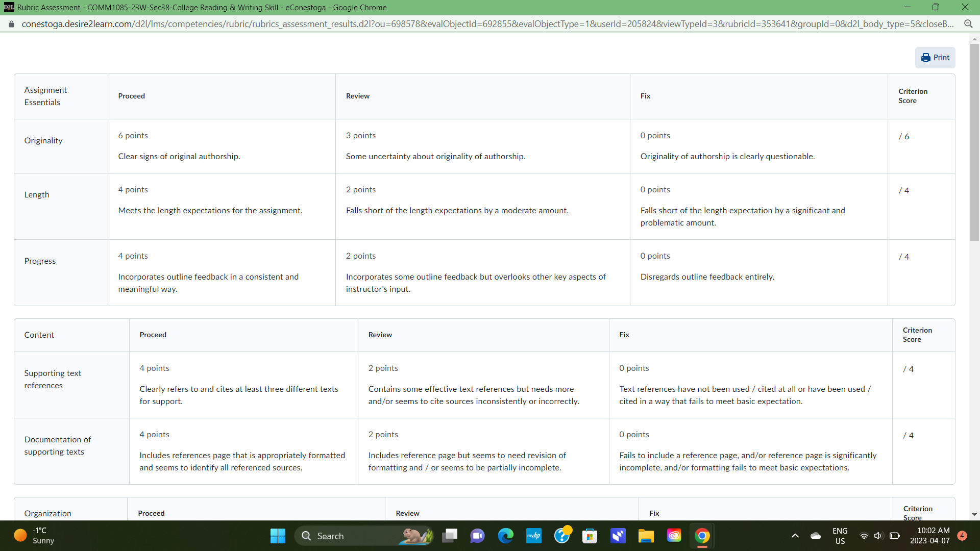View site information lock icon
Viewport: 980px width, 551px height.
11,24
